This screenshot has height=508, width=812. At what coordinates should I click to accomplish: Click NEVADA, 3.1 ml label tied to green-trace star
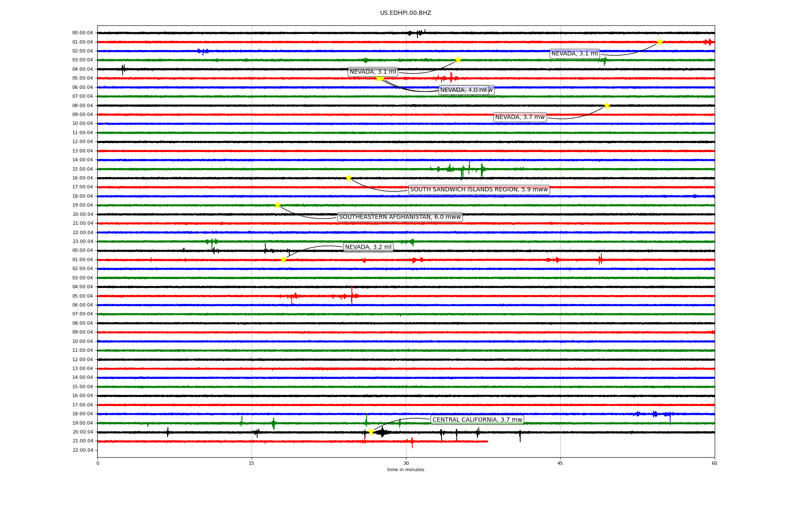[x=373, y=72]
